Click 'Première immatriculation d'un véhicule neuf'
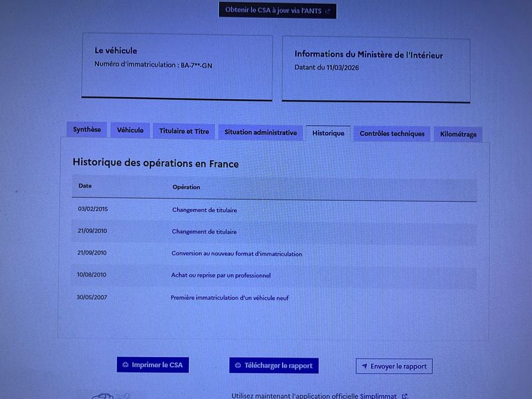The height and width of the screenshot is (399, 532). coord(229,298)
